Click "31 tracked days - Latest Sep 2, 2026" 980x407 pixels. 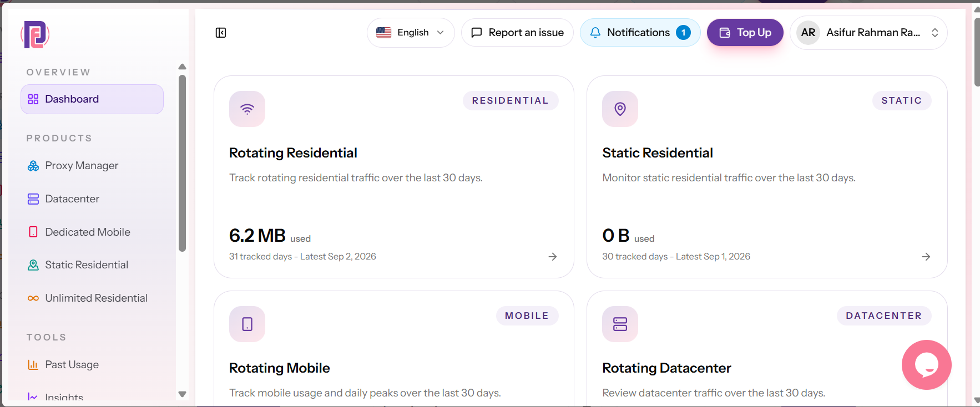point(302,257)
